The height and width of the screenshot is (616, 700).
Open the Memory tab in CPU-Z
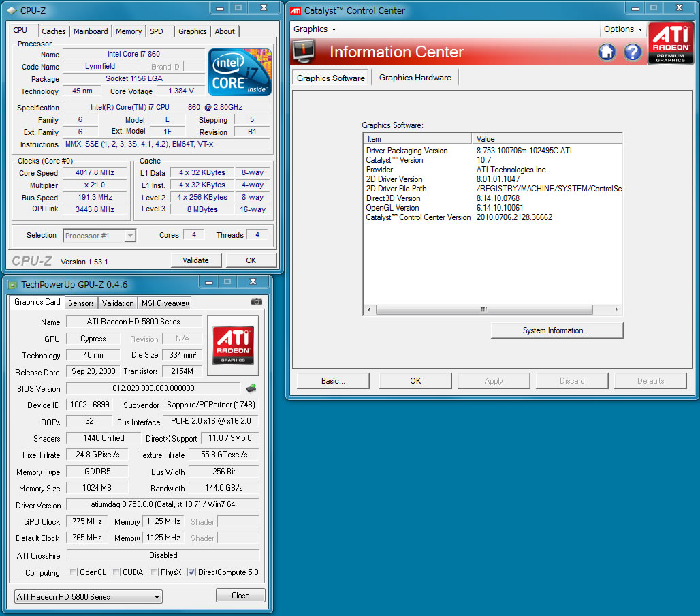pos(129,31)
